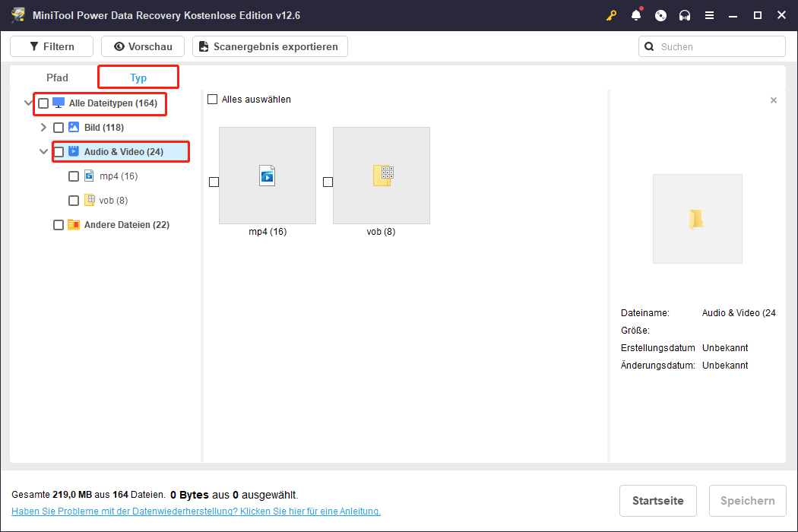Select the Bild (118) tree row
The width and height of the screenshot is (798, 532).
point(103,127)
